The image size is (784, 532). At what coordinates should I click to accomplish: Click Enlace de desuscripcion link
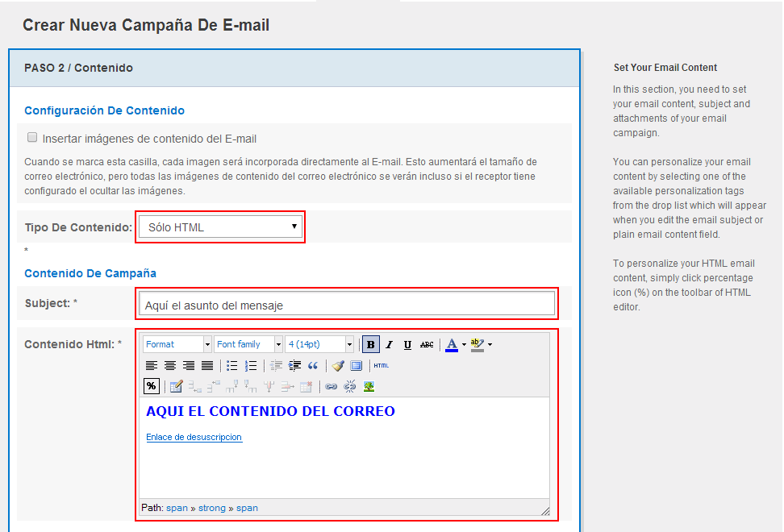point(194,438)
